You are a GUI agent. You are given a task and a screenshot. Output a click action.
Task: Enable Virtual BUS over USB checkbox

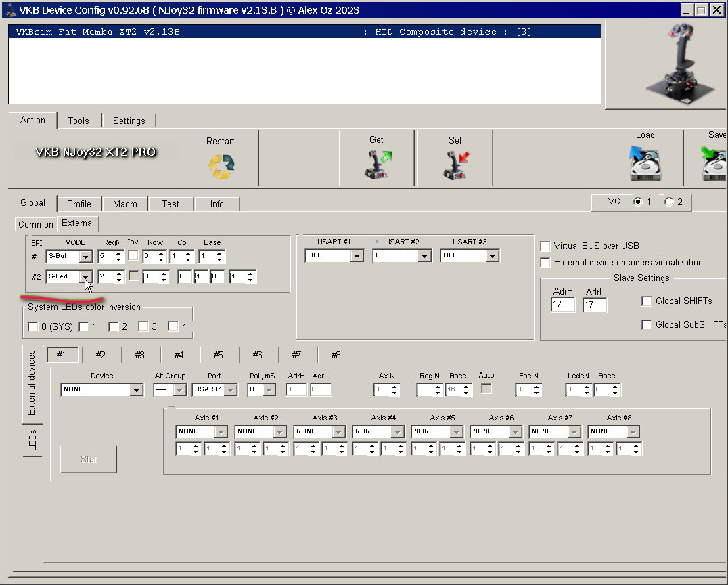click(545, 246)
